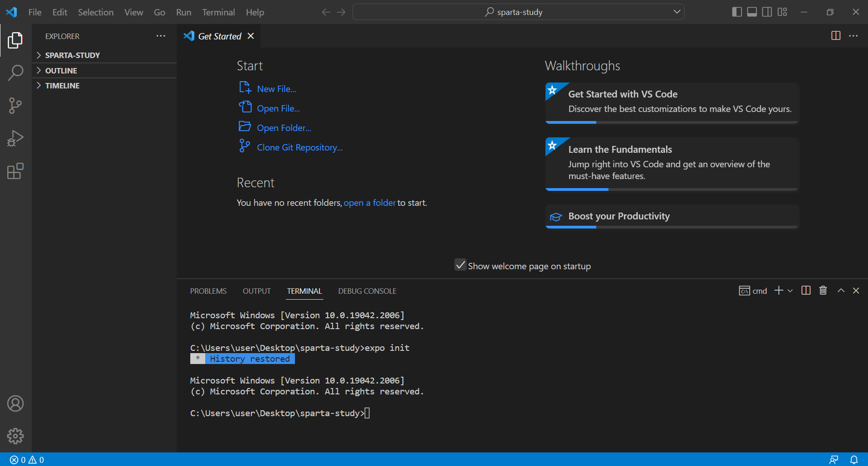The width and height of the screenshot is (868, 466).
Task: Open editor More Actions ellipsis
Action: pyautogui.click(x=854, y=36)
